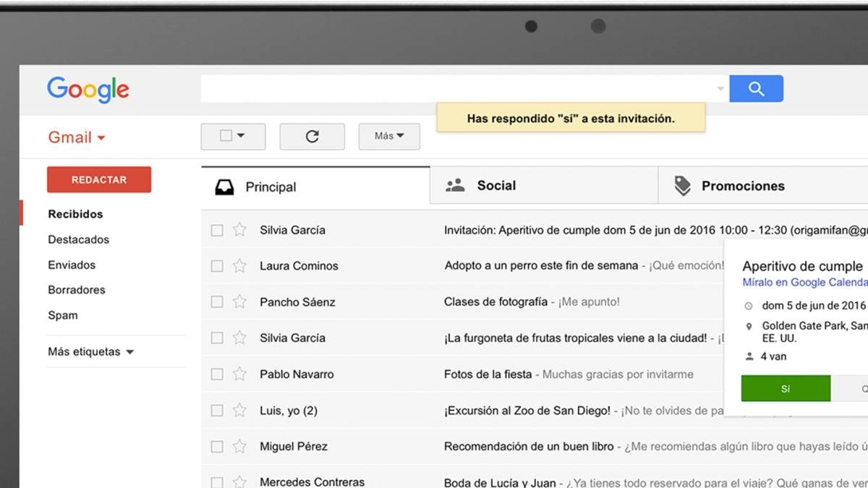The image size is (868, 488).
Task: Open the Gmail dropdown menu
Action: [77, 137]
